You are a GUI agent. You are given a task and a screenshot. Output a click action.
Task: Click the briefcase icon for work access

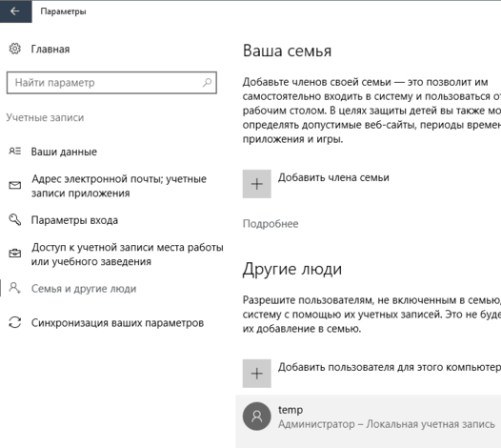(14, 254)
